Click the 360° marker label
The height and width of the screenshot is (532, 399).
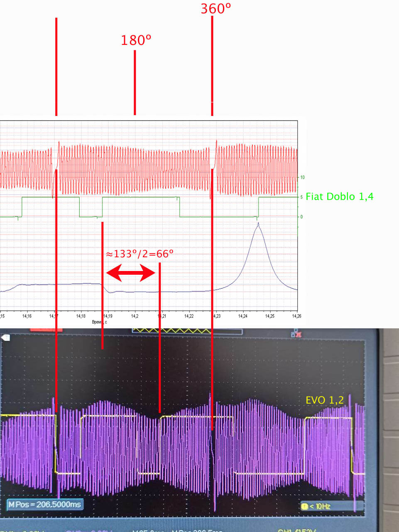tap(215, 9)
